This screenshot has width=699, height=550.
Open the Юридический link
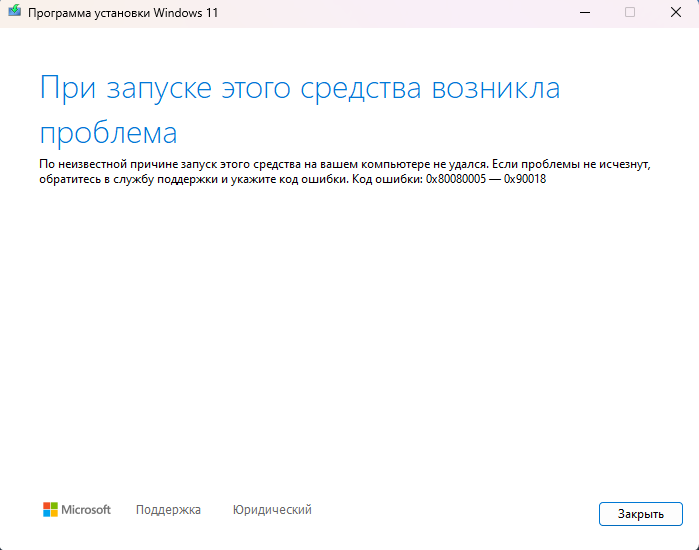(x=272, y=509)
